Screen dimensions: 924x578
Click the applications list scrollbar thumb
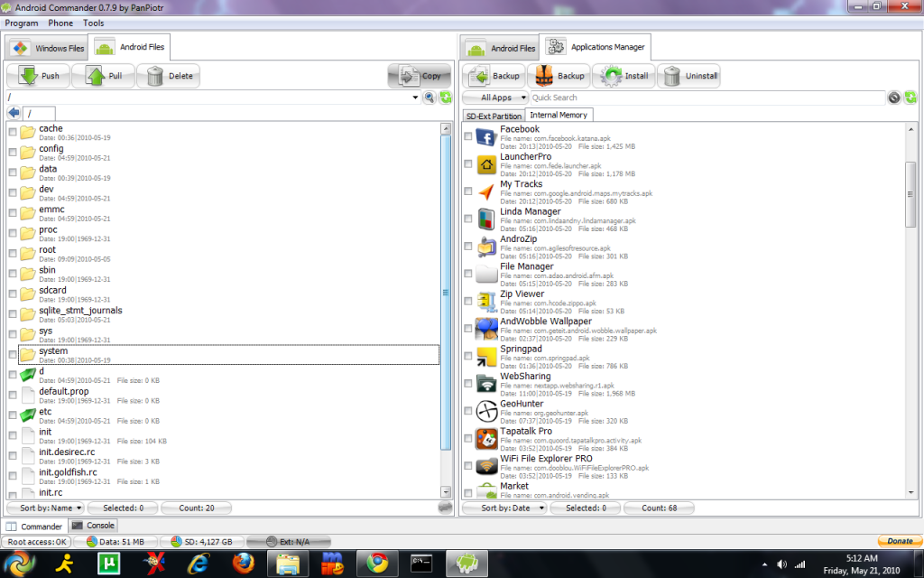910,194
